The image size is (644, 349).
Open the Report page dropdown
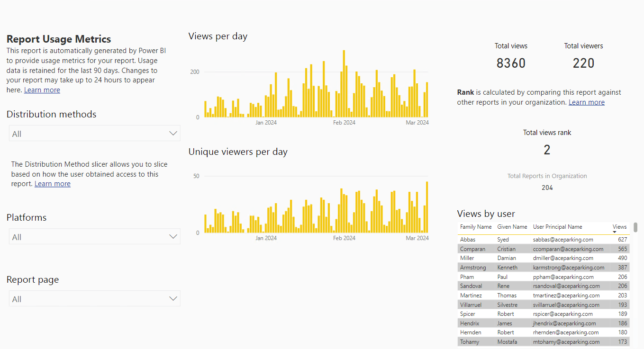pyautogui.click(x=94, y=299)
